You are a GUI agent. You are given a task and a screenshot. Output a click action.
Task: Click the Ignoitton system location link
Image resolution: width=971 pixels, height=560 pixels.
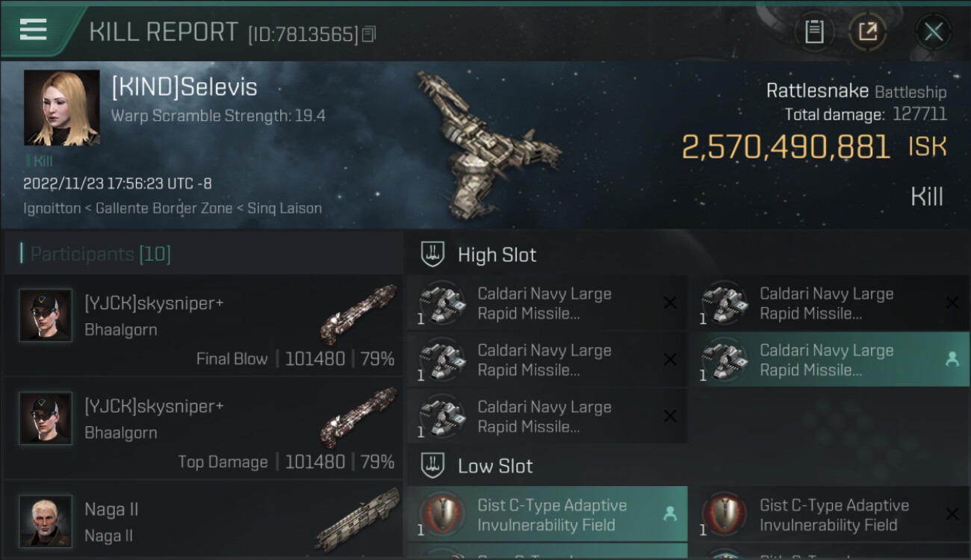(52, 208)
